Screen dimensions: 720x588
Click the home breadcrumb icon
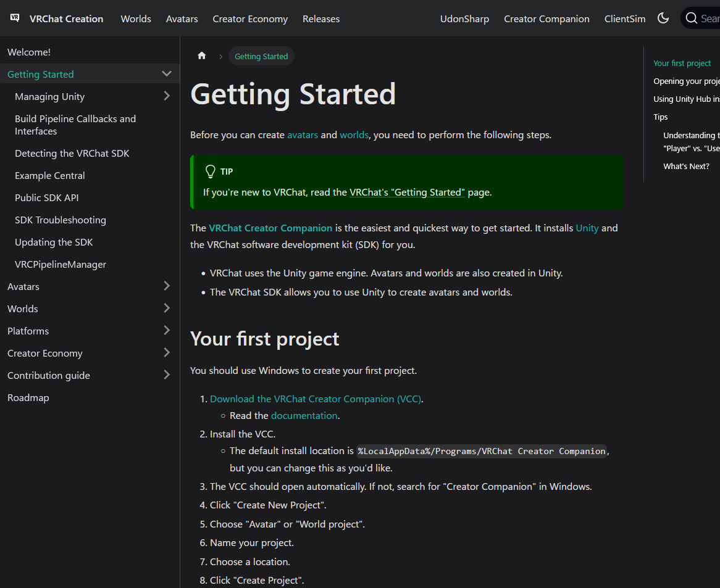(201, 56)
